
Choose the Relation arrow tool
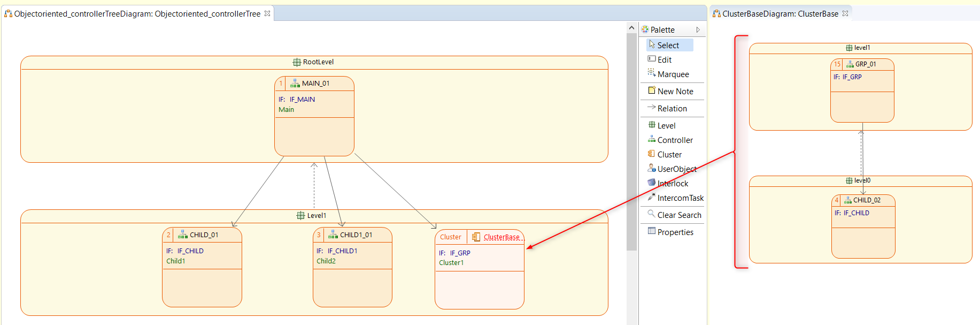672,108
